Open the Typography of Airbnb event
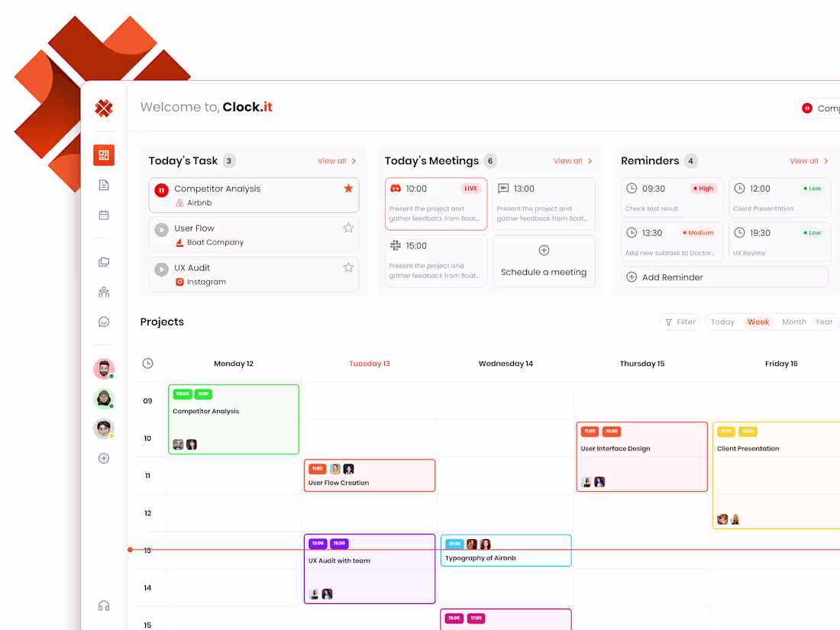 [x=506, y=550]
